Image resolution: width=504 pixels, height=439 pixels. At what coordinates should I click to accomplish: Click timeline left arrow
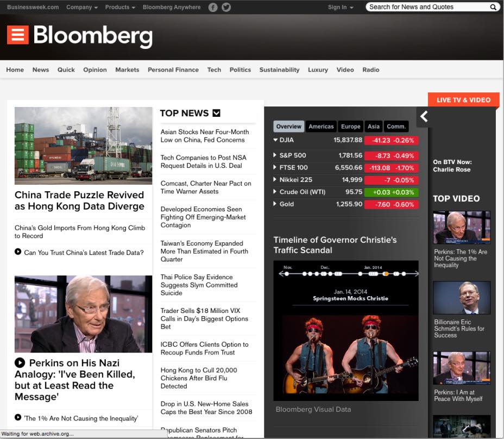pos(281,274)
